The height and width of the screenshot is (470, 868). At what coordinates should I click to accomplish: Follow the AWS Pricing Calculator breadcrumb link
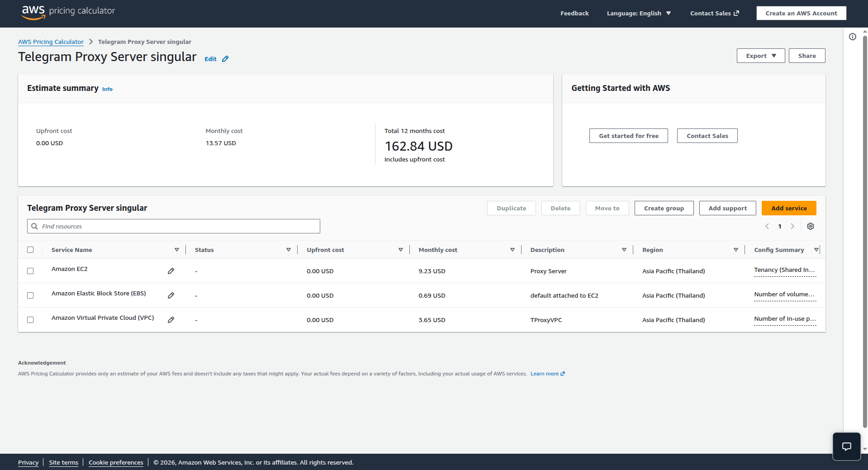(x=51, y=42)
